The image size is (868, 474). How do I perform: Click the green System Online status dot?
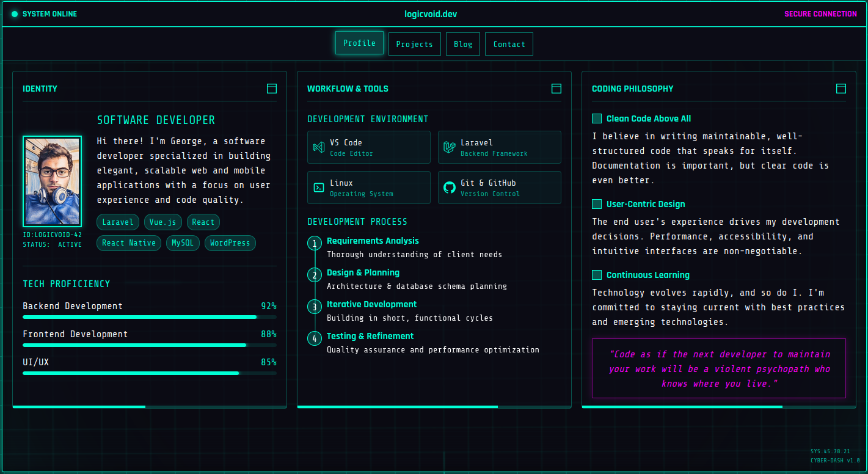(x=15, y=14)
